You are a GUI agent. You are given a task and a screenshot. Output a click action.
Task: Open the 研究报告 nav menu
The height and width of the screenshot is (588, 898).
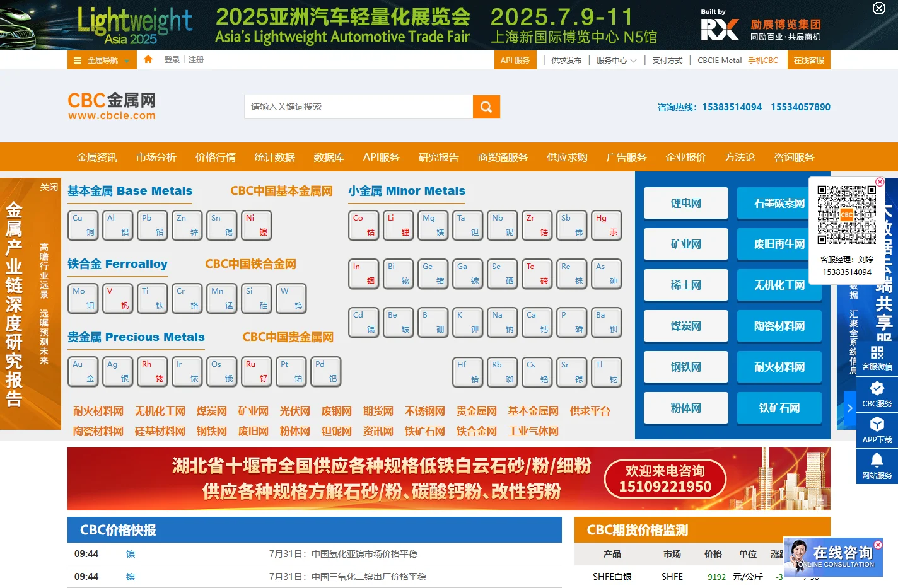pos(439,157)
